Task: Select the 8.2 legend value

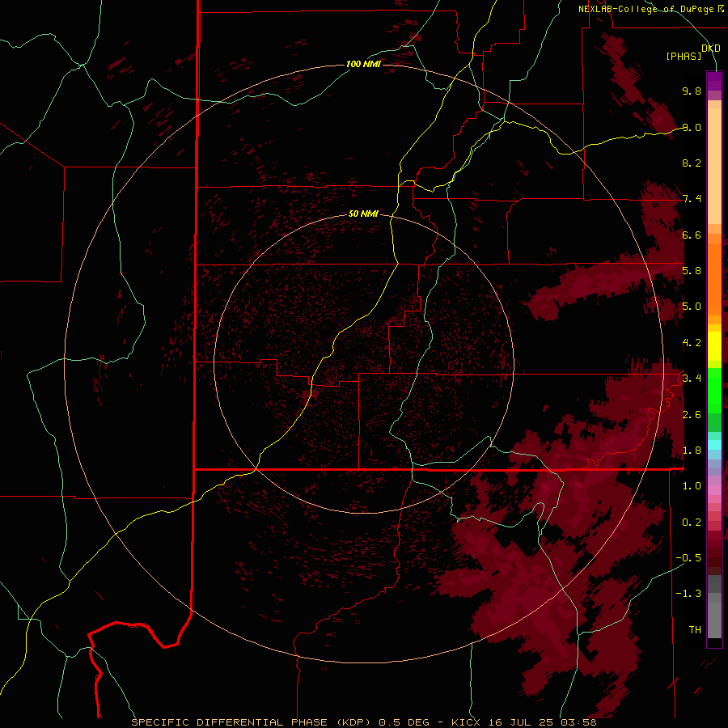Action: point(692,163)
